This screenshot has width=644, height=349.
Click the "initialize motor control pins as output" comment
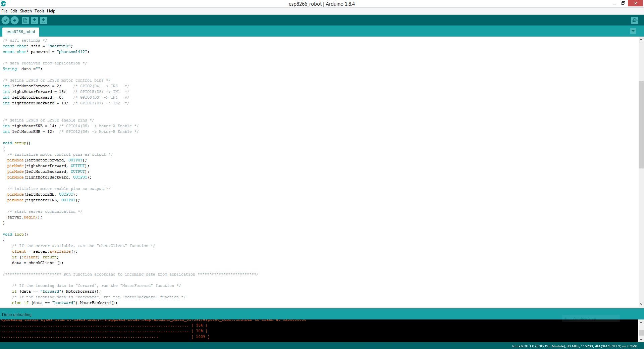(60, 154)
